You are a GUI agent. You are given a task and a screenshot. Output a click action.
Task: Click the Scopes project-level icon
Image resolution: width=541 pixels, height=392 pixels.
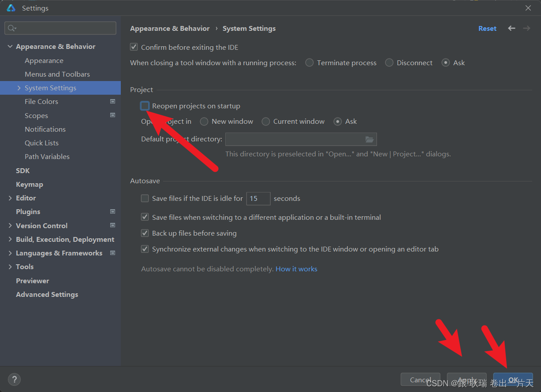tap(112, 115)
